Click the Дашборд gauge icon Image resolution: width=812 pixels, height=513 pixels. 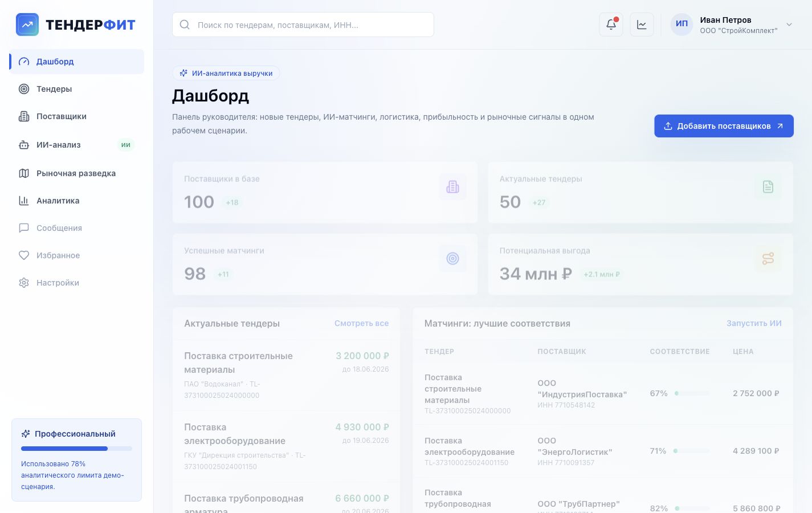coord(24,62)
